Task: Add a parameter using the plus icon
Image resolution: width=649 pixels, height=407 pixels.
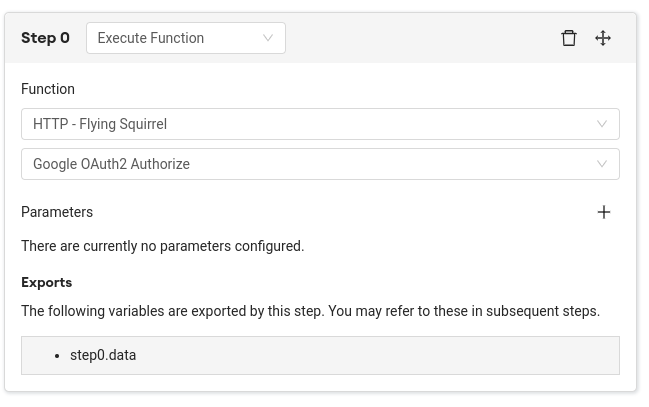Action: click(x=604, y=212)
